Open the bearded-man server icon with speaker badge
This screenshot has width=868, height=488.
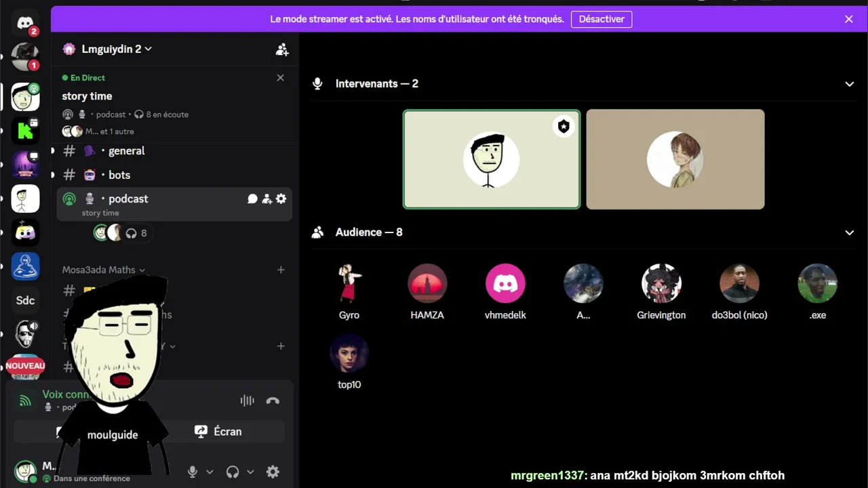(x=25, y=334)
